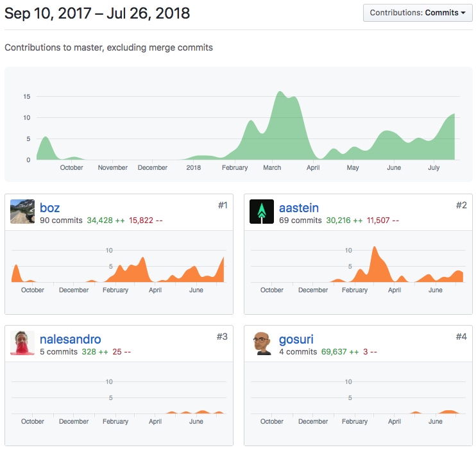Image resolution: width=476 pixels, height=450 pixels.
Task: Open nalesandro's avatar image
Action: [x=22, y=343]
